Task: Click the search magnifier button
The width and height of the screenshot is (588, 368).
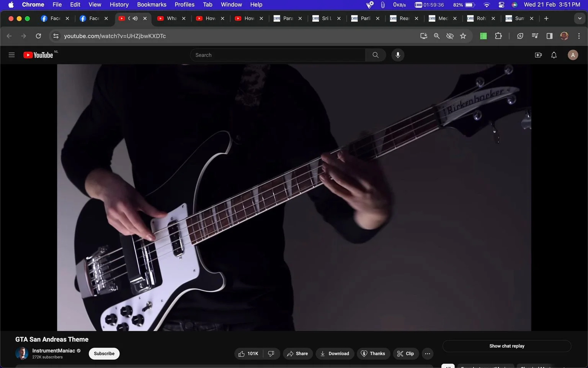Action: pyautogui.click(x=376, y=55)
